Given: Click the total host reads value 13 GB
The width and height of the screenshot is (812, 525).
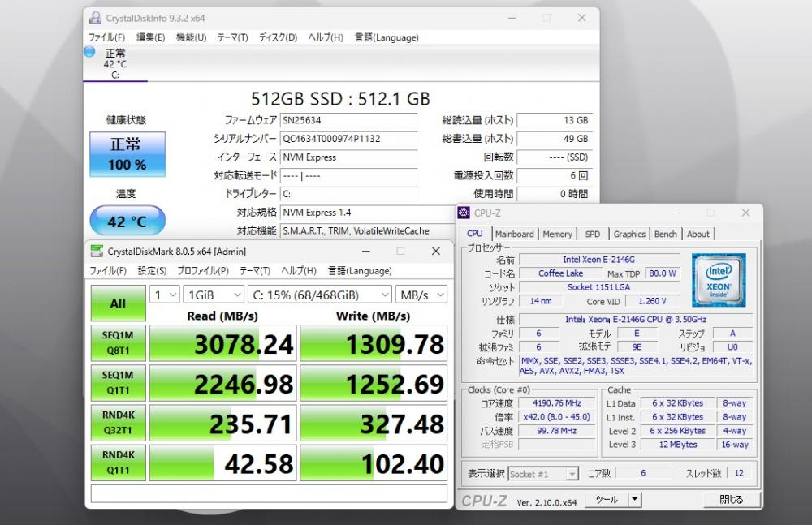Looking at the screenshot, I should click(x=555, y=120).
